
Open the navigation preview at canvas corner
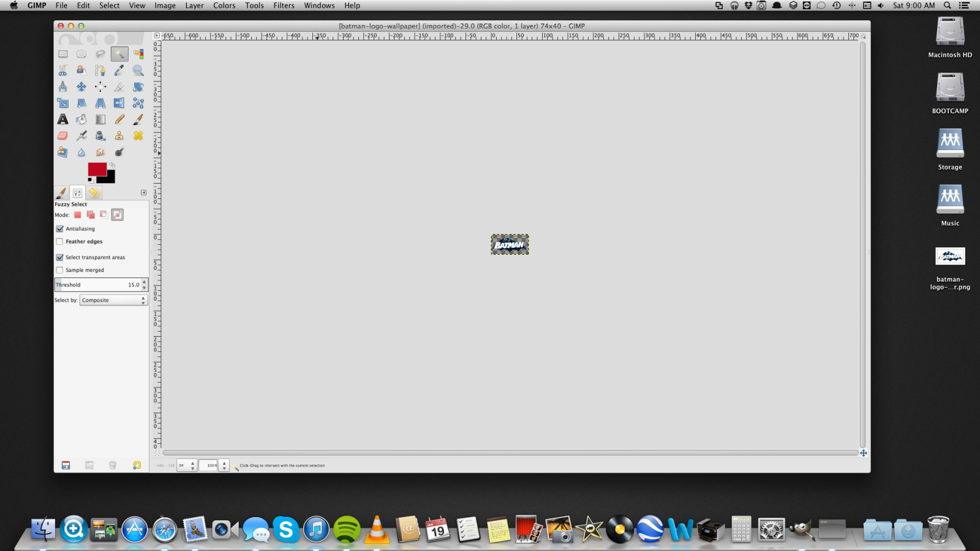[x=863, y=453]
